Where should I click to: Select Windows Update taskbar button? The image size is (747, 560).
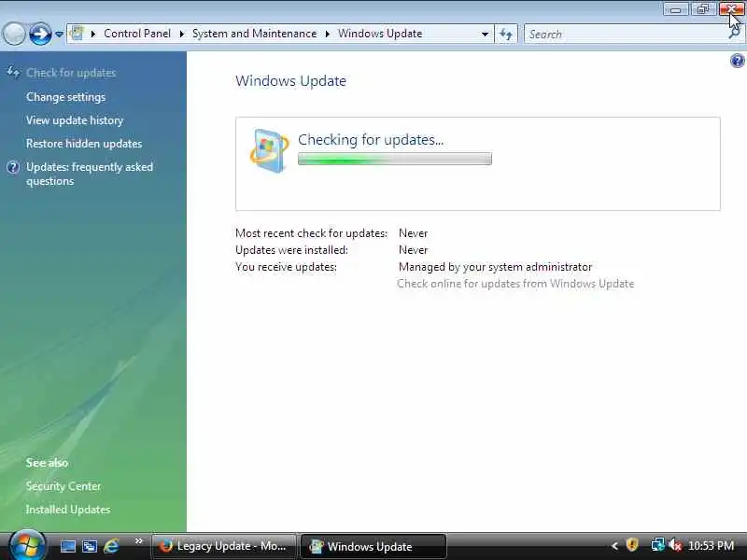pos(373,546)
